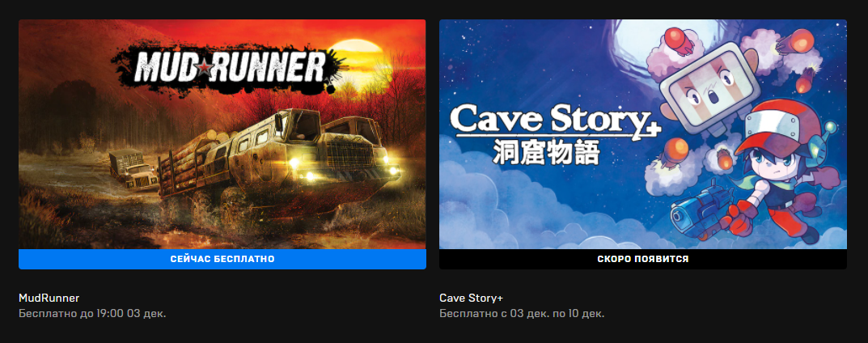This screenshot has height=343, width=868.
Task: Click the small truck in the background mud
Action: click(x=133, y=170)
